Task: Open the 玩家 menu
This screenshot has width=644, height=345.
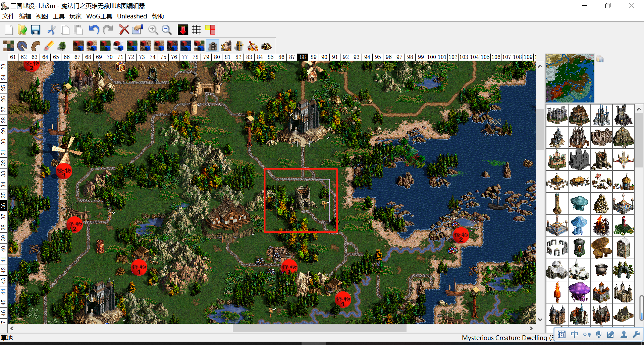Action: (x=75, y=16)
